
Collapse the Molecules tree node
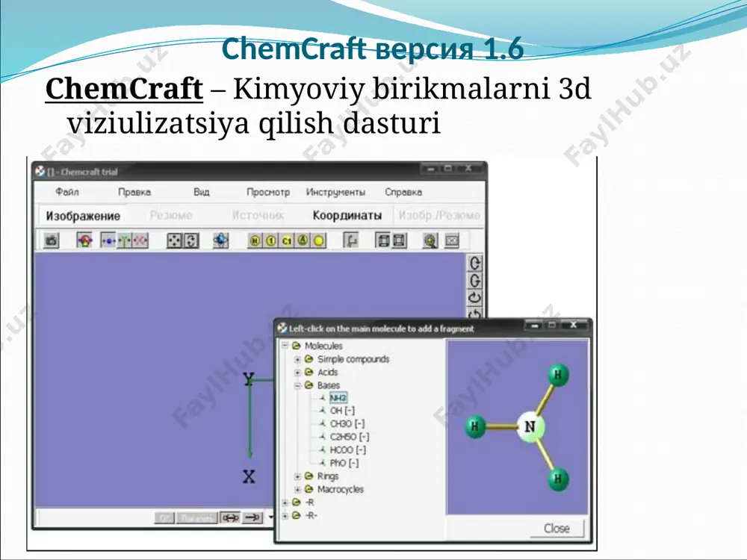(x=285, y=345)
